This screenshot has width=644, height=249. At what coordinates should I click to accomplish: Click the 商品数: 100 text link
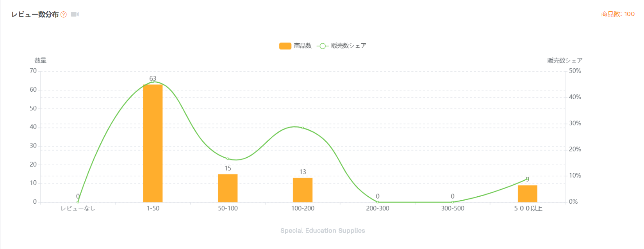(617, 14)
